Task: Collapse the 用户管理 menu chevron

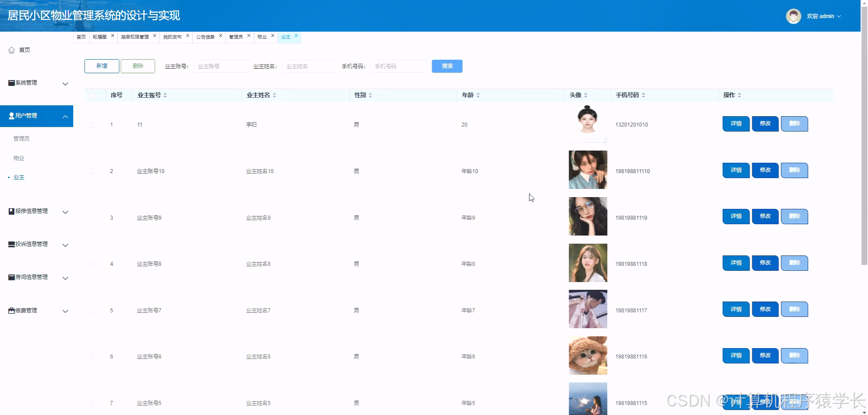Action: coord(65,116)
